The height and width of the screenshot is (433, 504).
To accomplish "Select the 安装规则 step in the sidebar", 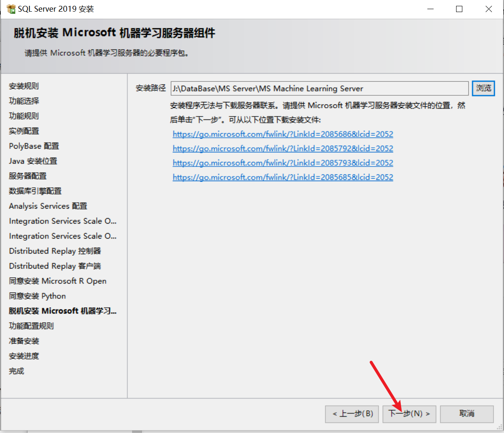I will [24, 86].
